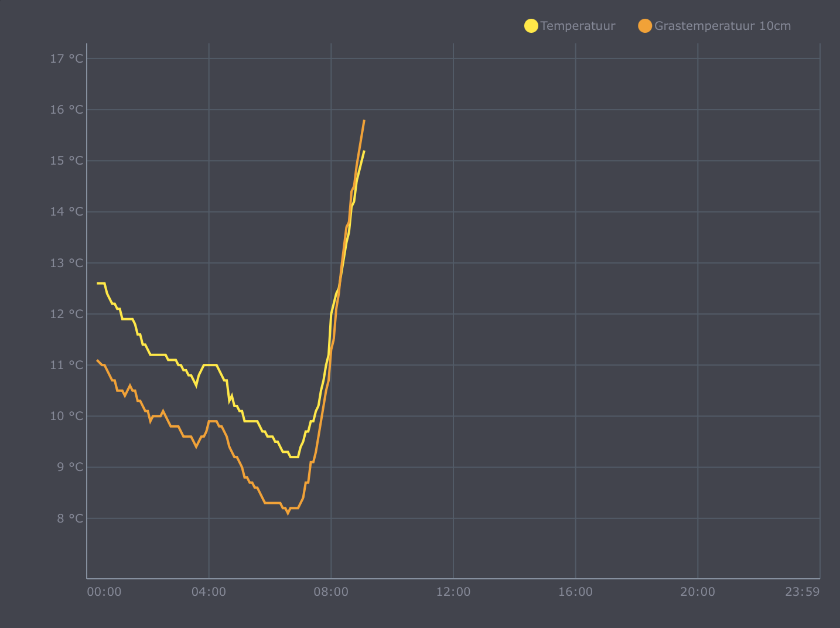Image resolution: width=840 pixels, height=628 pixels.
Task: Click the 00:00 time axis label
Action: (104, 592)
